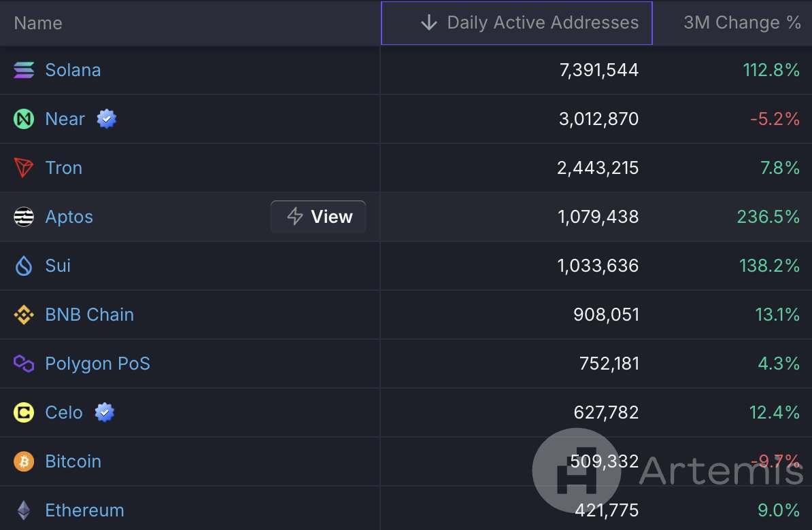Open the Solana chain link
This screenshot has width=812, height=530.
(x=73, y=70)
